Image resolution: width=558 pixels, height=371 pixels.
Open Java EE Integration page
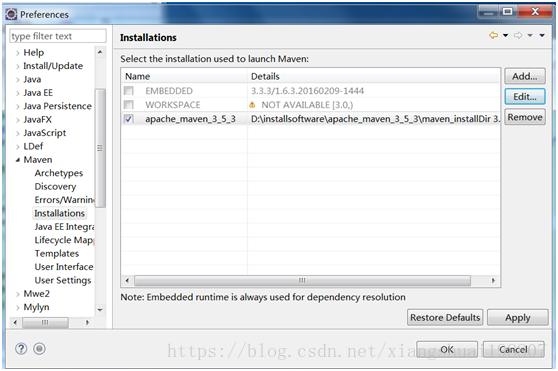point(64,227)
